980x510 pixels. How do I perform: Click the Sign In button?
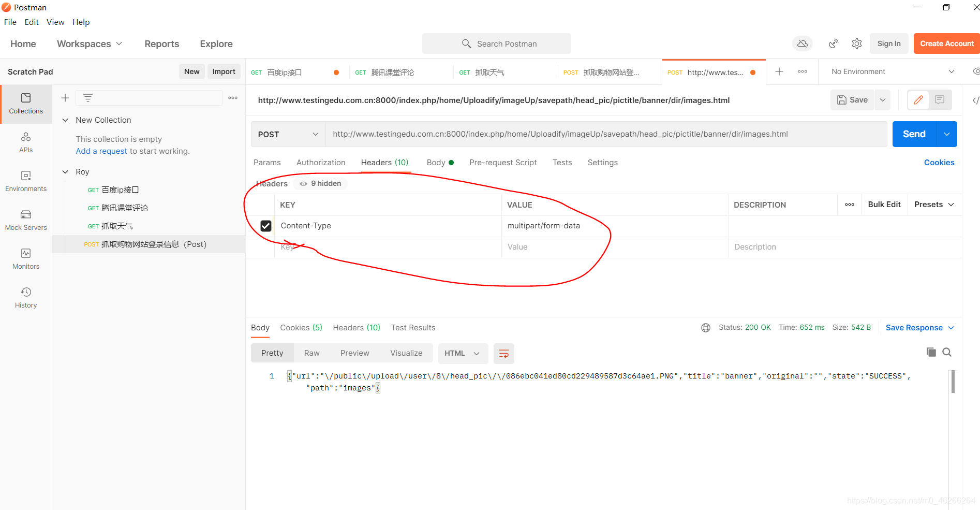[889, 44]
